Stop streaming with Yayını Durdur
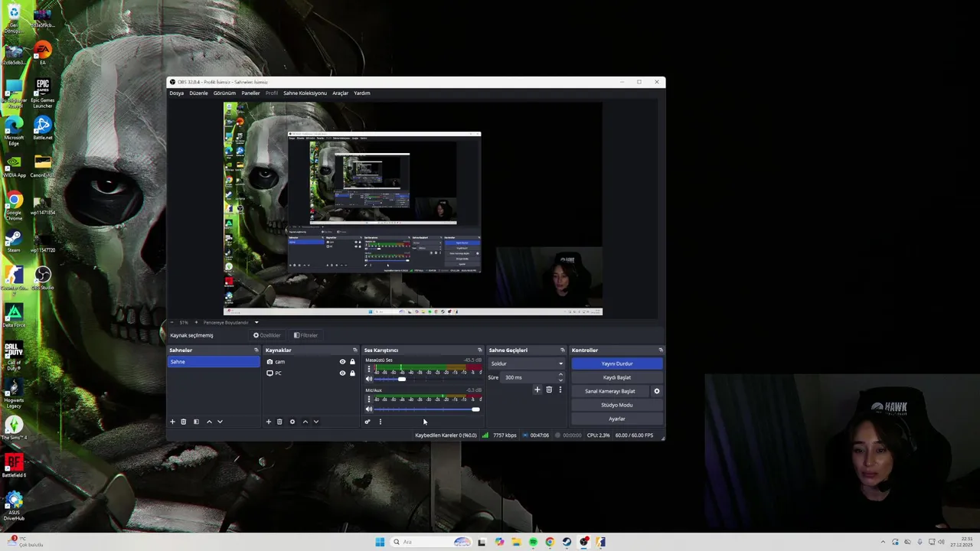Screen dimensions: 980x551 [617, 364]
